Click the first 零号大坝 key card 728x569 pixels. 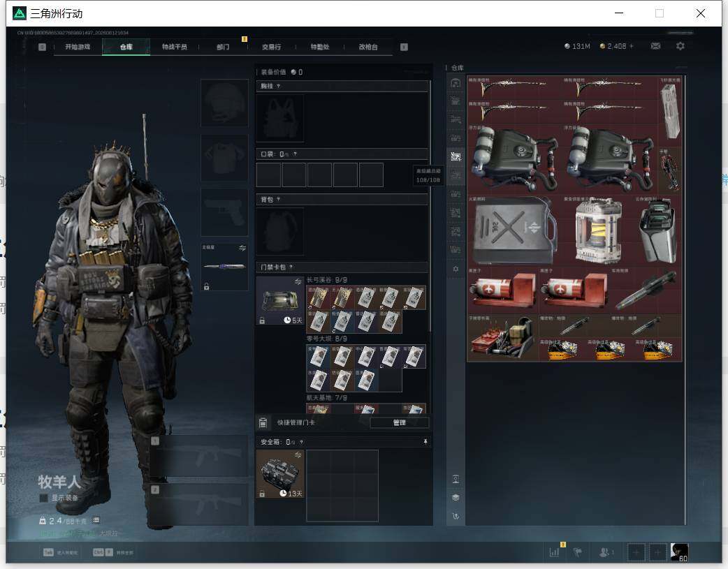pyautogui.click(x=318, y=357)
